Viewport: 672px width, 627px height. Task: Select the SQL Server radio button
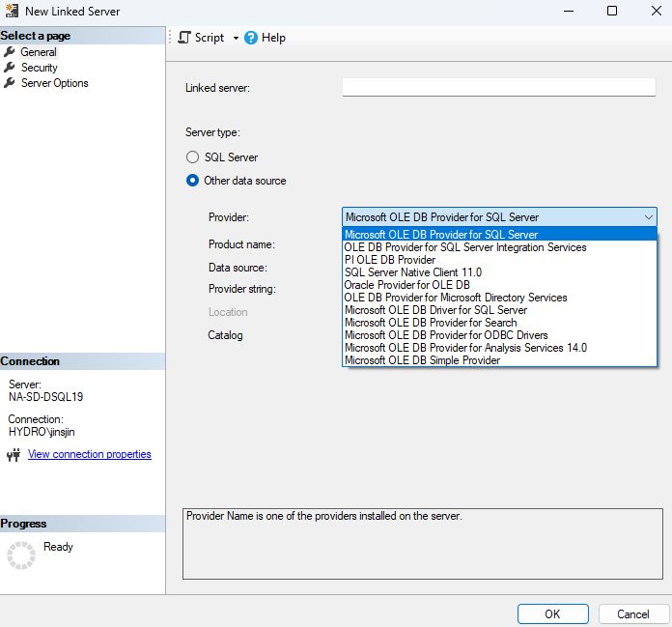tap(192, 157)
